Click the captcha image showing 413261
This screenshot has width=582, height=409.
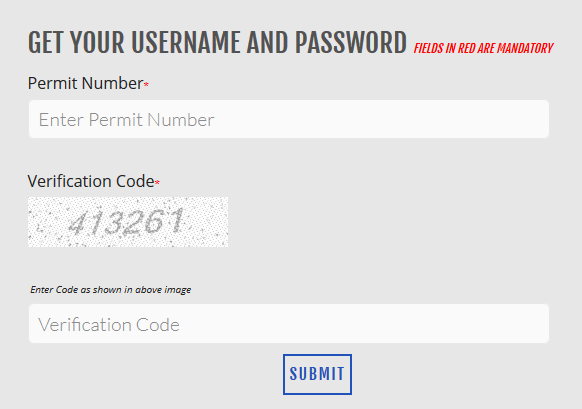tap(128, 222)
